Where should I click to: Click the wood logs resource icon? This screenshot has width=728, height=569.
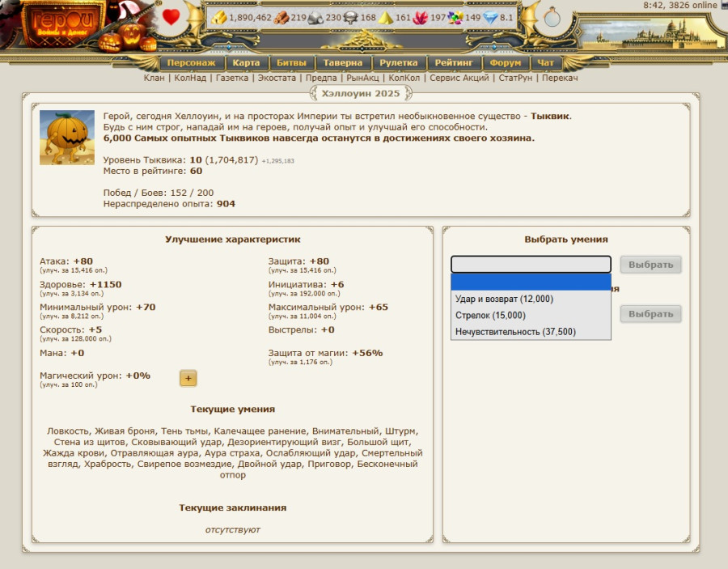[x=280, y=17]
